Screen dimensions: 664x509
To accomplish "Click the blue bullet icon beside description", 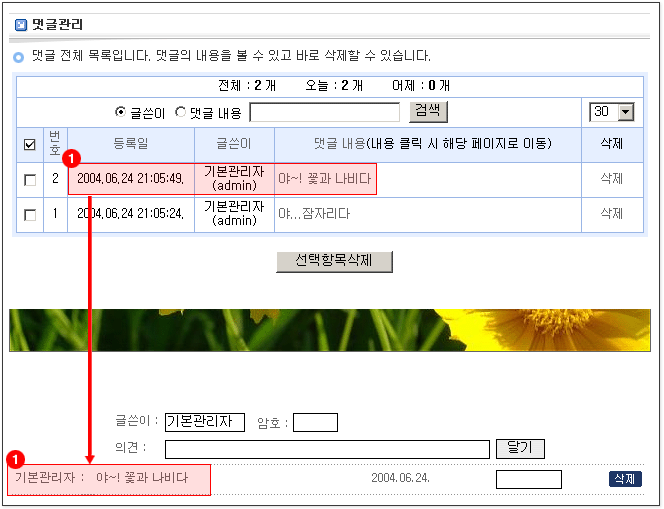I will (19, 57).
